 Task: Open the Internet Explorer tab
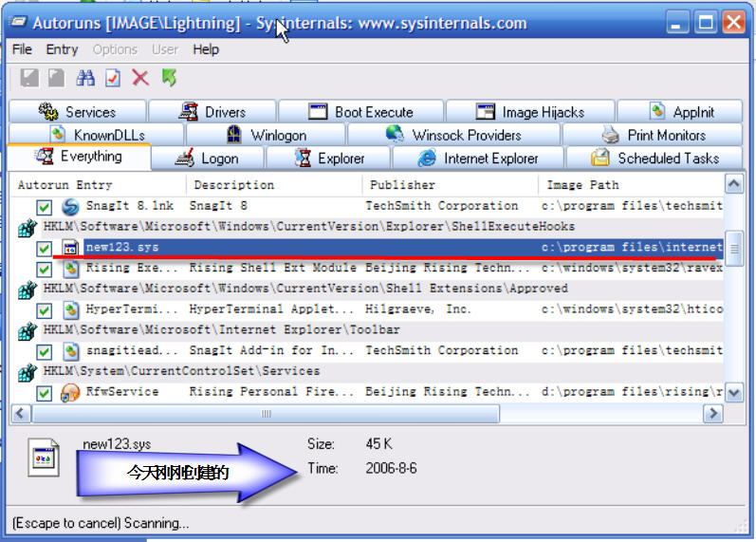tap(478, 159)
